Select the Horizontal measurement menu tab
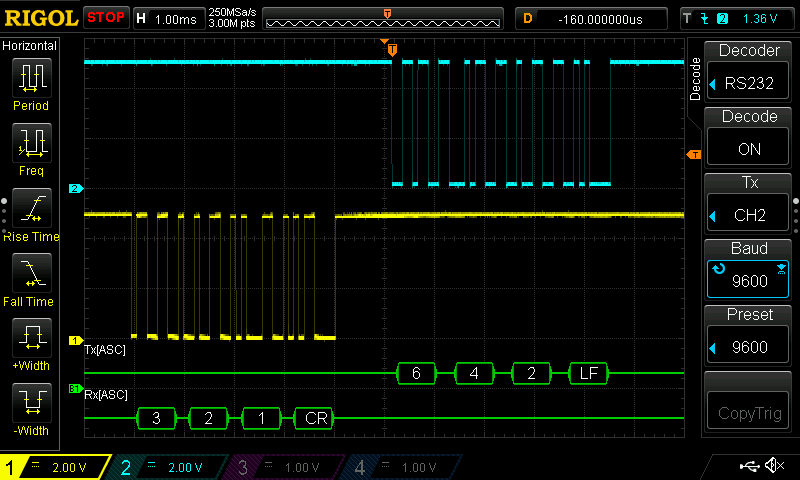Image resolution: width=800 pixels, height=480 pixels. (x=30, y=45)
